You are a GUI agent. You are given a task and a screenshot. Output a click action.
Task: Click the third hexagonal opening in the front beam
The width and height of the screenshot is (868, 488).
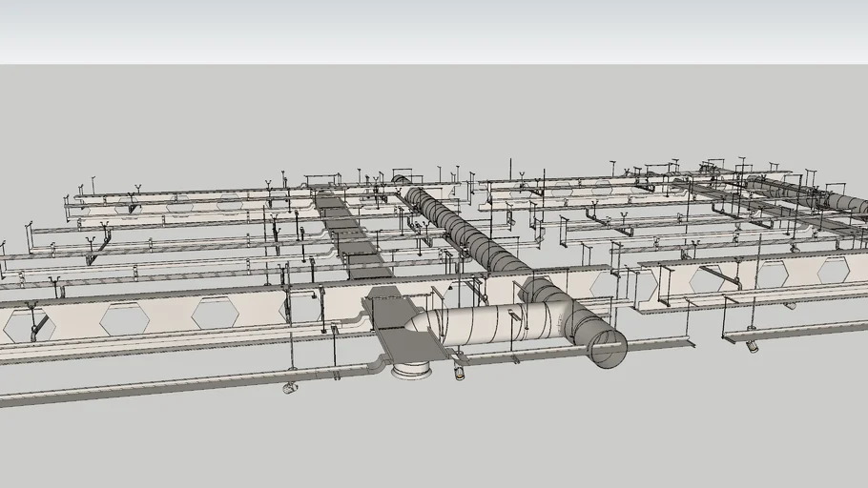point(215,312)
